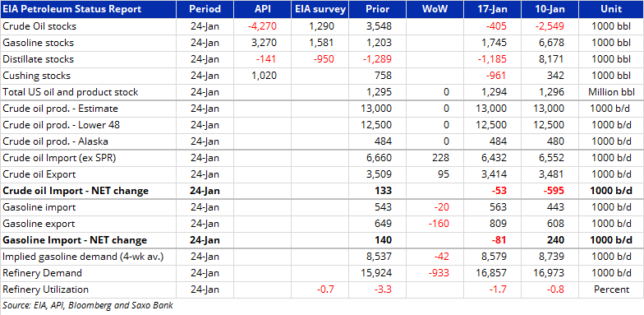
Task: Click the 'Crude Oil stocks' row label
Action: click(x=39, y=26)
